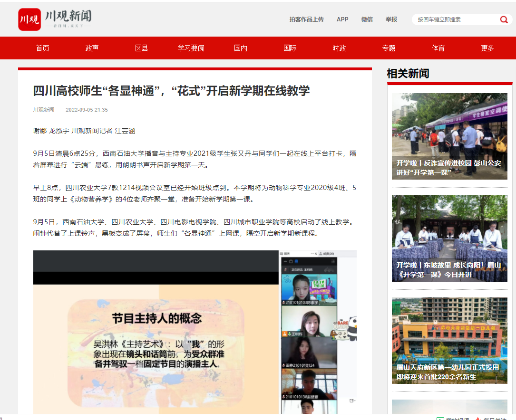
Task: Select 学习要闻 in the red navbar
Action: [x=191, y=48]
